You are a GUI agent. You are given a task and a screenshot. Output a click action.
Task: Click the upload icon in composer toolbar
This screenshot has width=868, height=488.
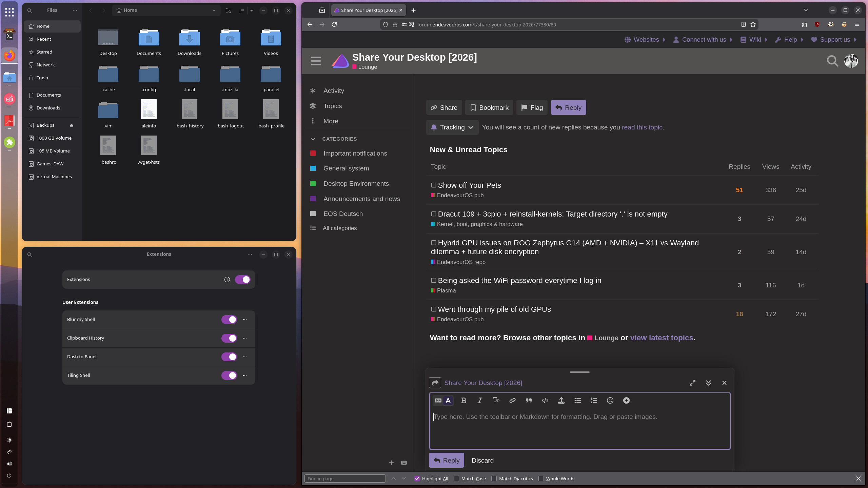561,401
